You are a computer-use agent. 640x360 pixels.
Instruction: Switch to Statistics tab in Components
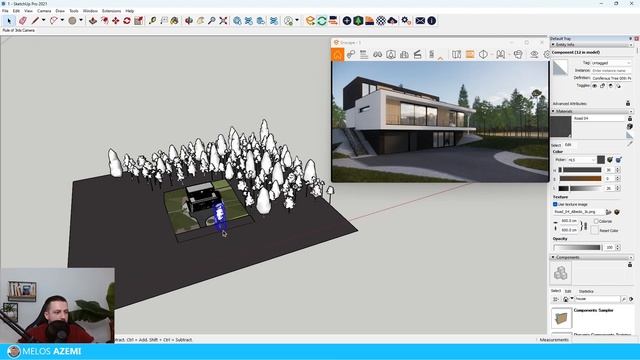tap(586, 291)
